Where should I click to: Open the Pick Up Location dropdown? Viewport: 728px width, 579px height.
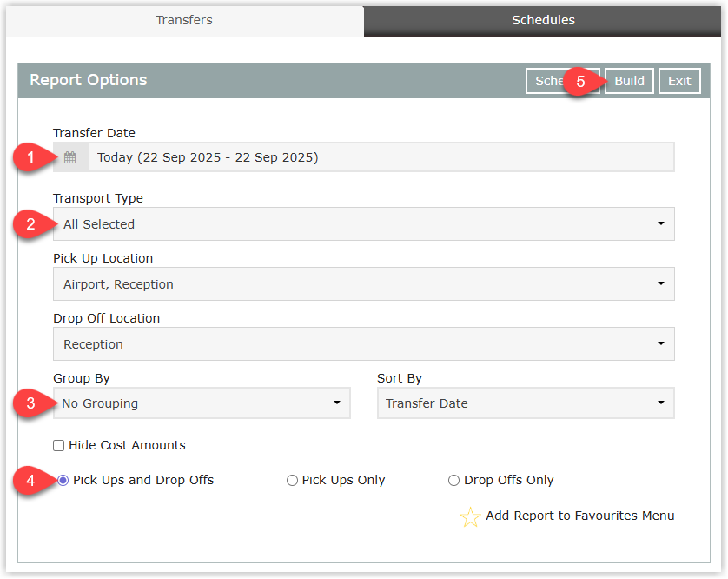pos(363,284)
